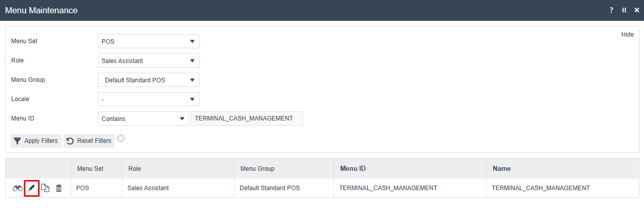Sort by Role column header
Screen dimensions: 644x211
pyautogui.click(x=178, y=168)
